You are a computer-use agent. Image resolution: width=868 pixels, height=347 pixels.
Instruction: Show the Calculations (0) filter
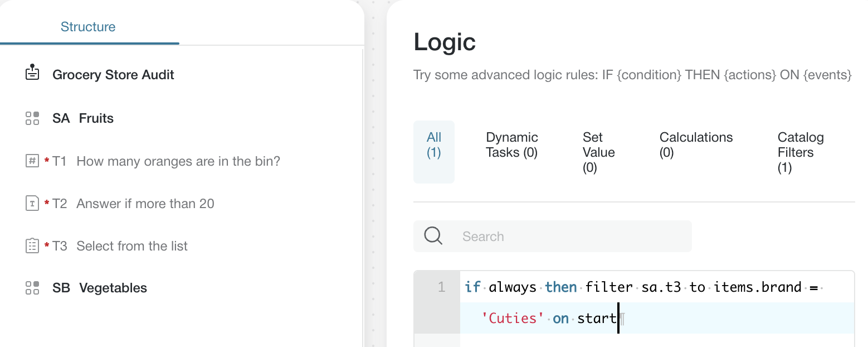pos(696,145)
